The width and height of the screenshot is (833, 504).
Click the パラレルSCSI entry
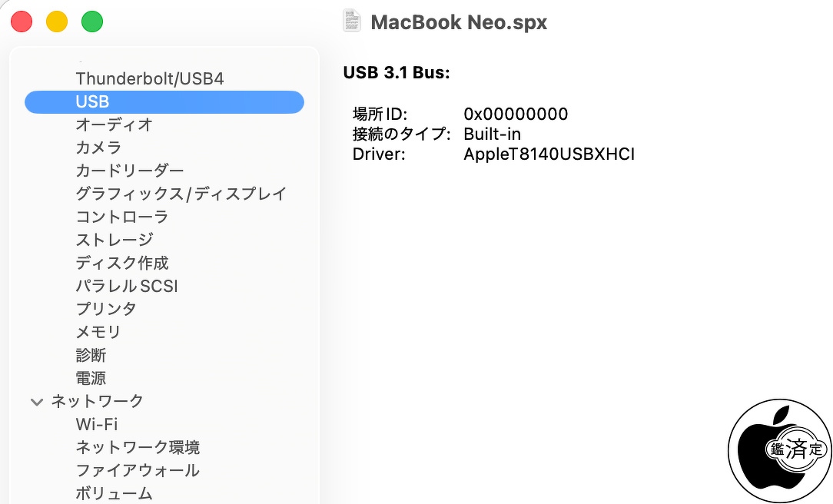[127, 286]
